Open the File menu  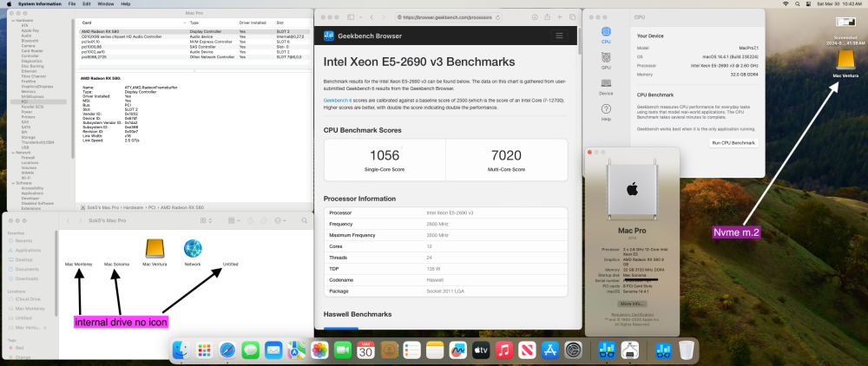tap(72, 3)
